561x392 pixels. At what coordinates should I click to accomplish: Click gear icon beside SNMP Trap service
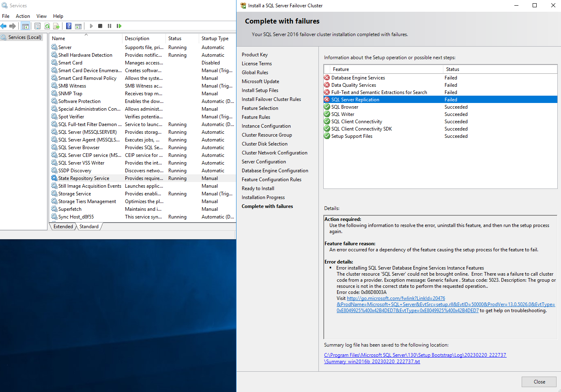pyautogui.click(x=54, y=94)
